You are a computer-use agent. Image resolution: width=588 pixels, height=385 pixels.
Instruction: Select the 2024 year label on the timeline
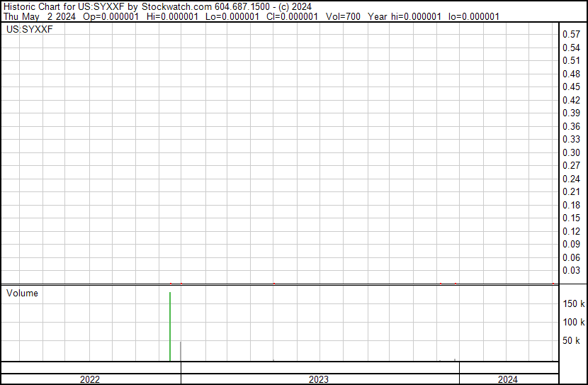508,379
